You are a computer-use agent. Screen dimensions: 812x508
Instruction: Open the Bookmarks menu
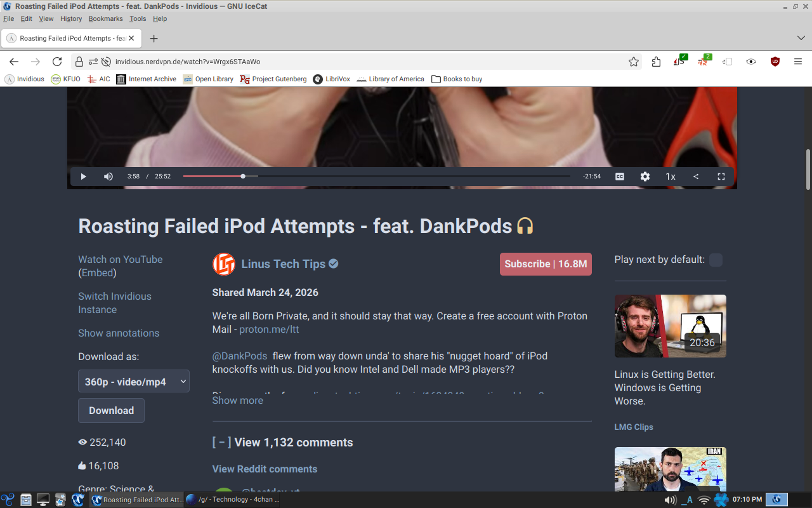tap(105, 18)
